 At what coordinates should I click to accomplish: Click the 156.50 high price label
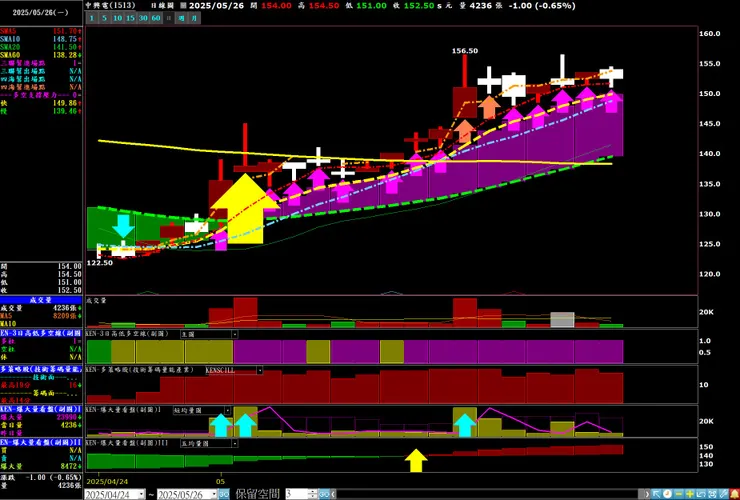click(x=465, y=51)
